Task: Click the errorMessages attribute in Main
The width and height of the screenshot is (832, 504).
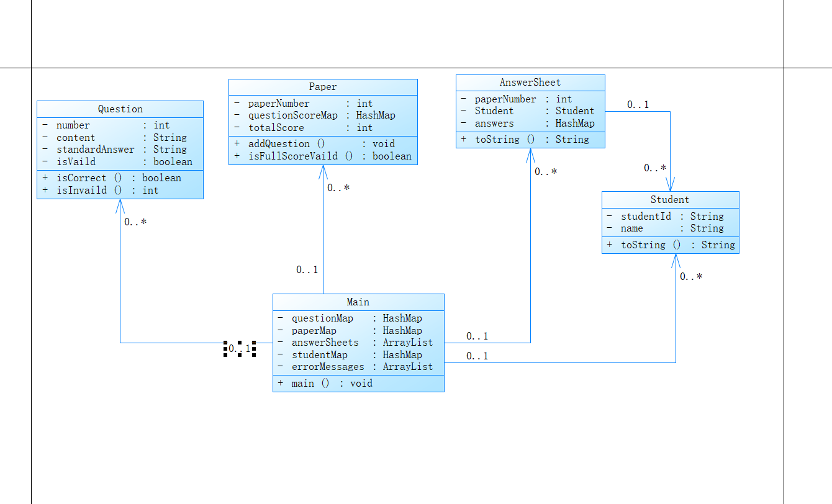Action: pyautogui.click(x=358, y=367)
